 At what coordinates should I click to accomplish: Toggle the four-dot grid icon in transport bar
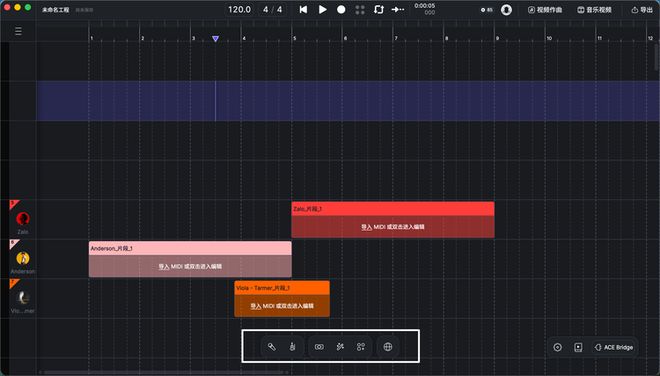[360, 9]
